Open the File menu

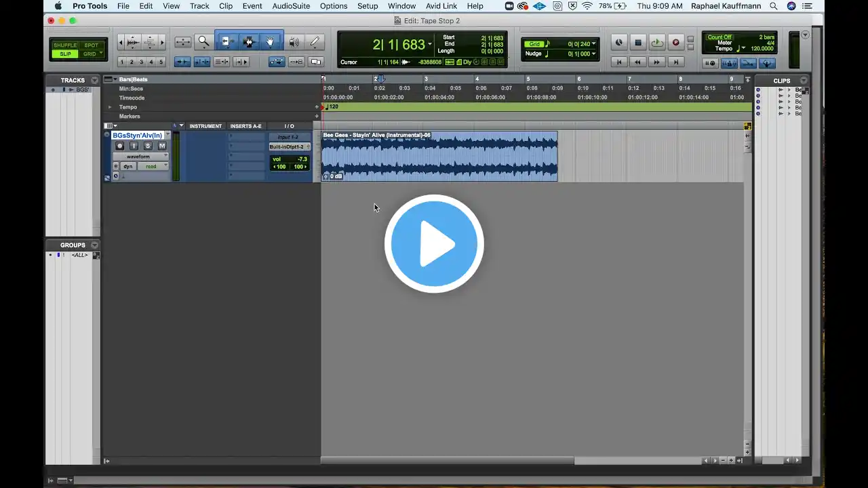tap(123, 6)
